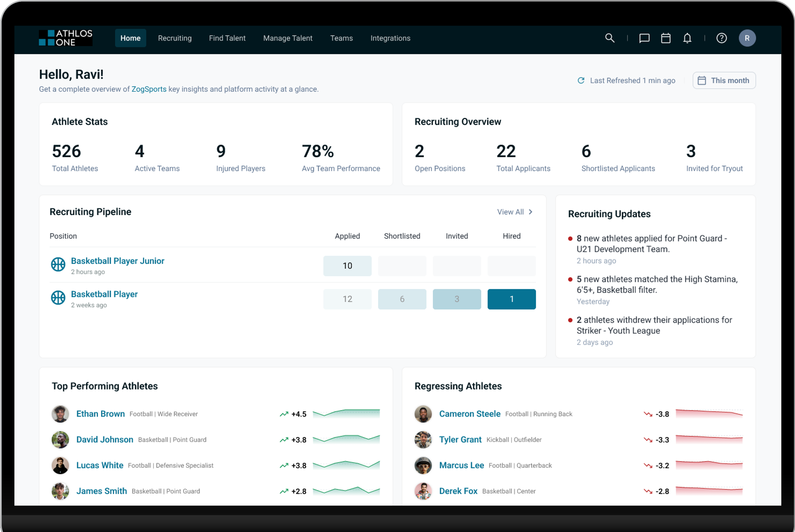Click David Johnson's avatar photo
The height and width of the screenshot is (532, 795).
[60, 440]
